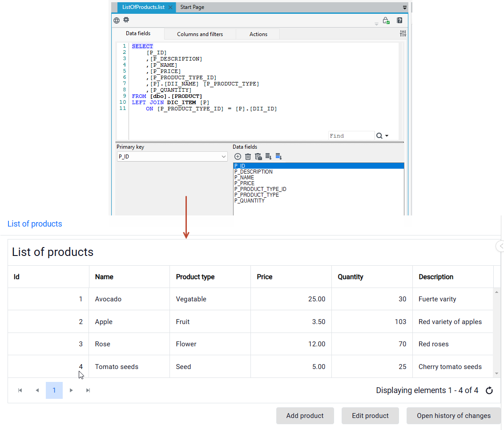This screenshot has height=430, width=504.
Task: Open the search options arrow next to Find
Action: [x=387, y=136]
